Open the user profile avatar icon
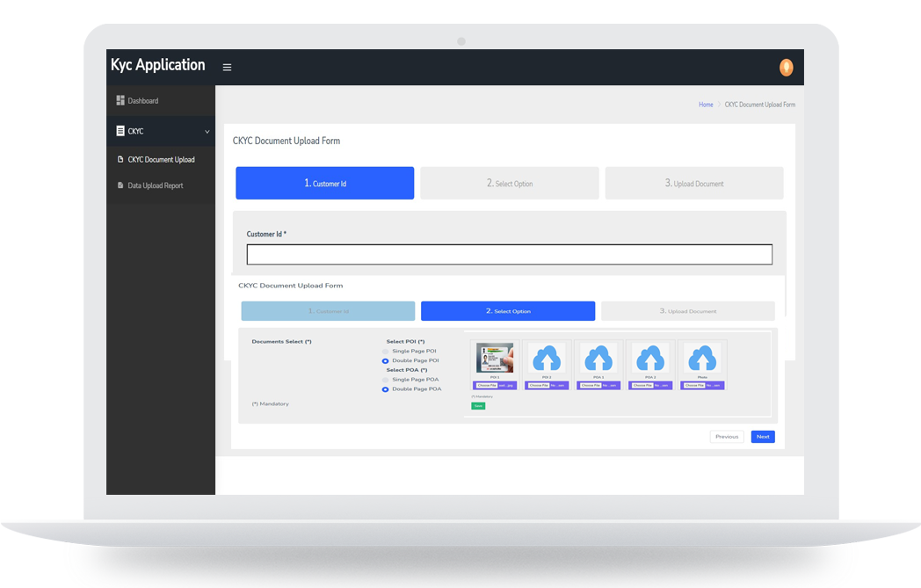The image size is (921, 588). [786, 68]
